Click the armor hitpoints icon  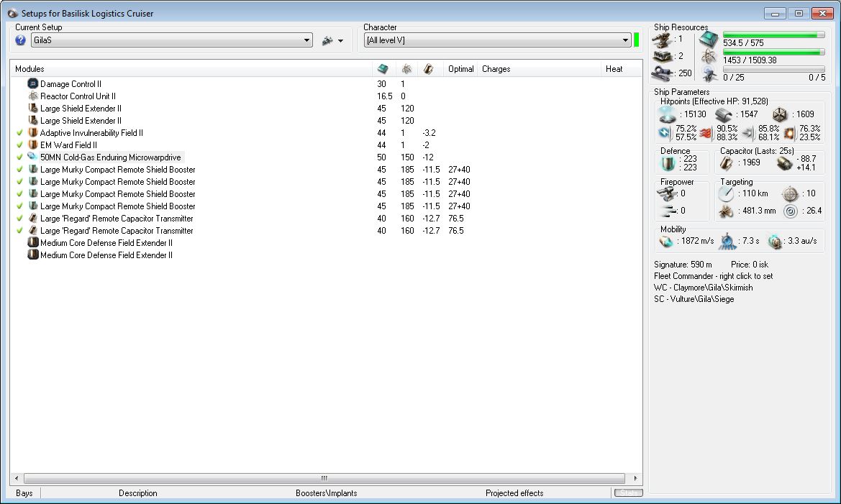[724, 114]
